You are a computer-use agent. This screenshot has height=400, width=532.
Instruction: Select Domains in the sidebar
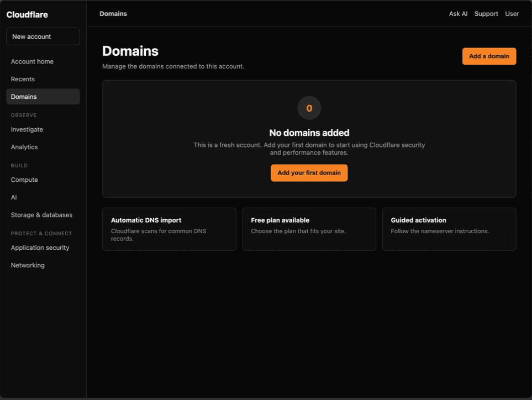[43, 97]
